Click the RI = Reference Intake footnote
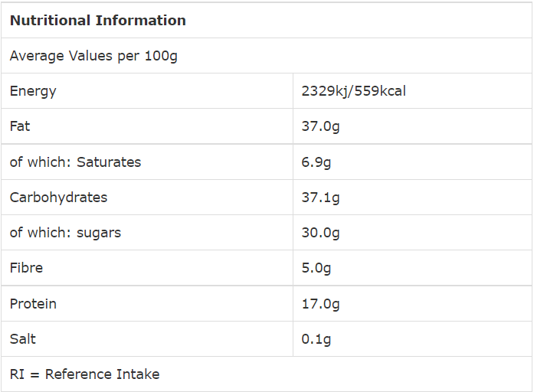 (x=84, y=374)
